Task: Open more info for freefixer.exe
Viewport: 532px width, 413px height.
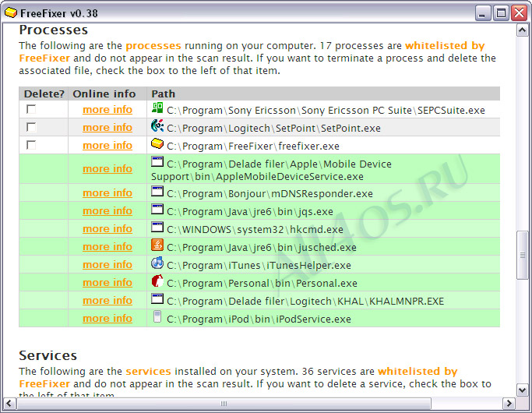Action: coord(107,146)
